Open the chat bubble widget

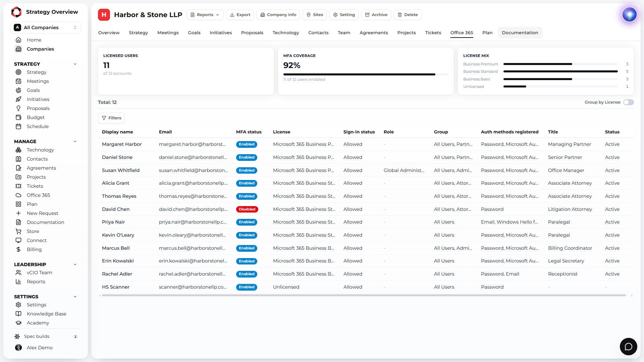coord(628,346)
